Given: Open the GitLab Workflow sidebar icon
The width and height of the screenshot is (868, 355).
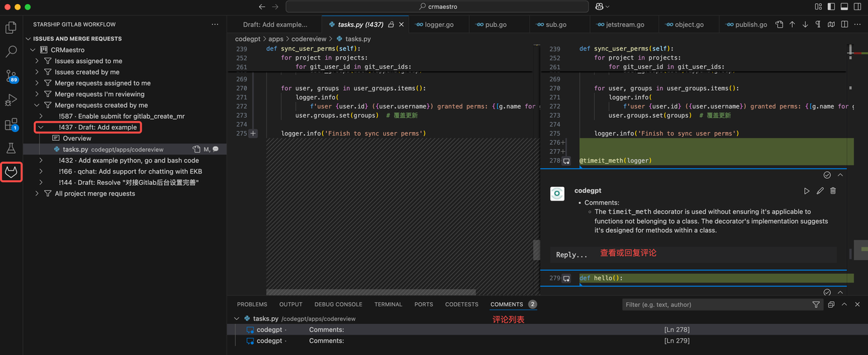Looking at the screenshot, I should click(x=11, y=172).
